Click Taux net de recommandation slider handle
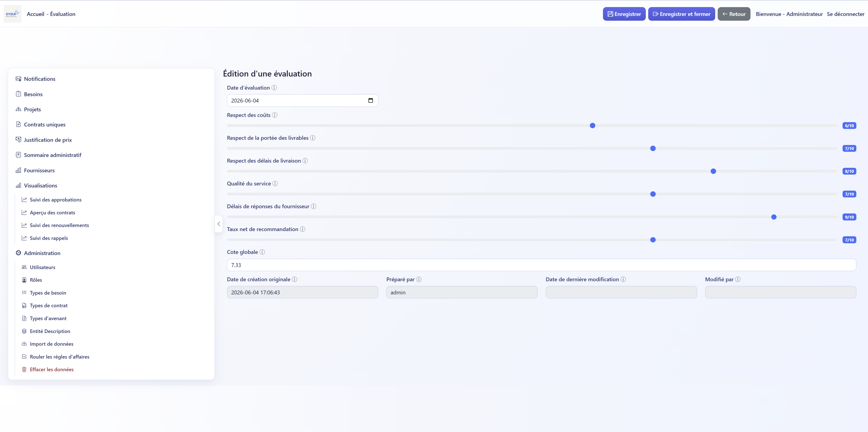This screenshot has width=868, height=432. point(653,240)
